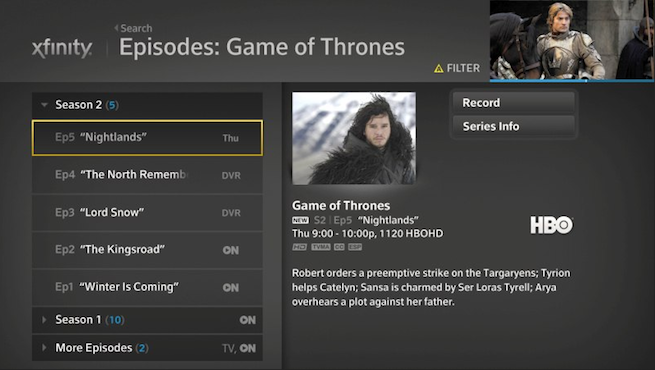Select Ep5 "Nightlands" episode
The width and height of the screenshot is (655, 370).
[147, 138]
